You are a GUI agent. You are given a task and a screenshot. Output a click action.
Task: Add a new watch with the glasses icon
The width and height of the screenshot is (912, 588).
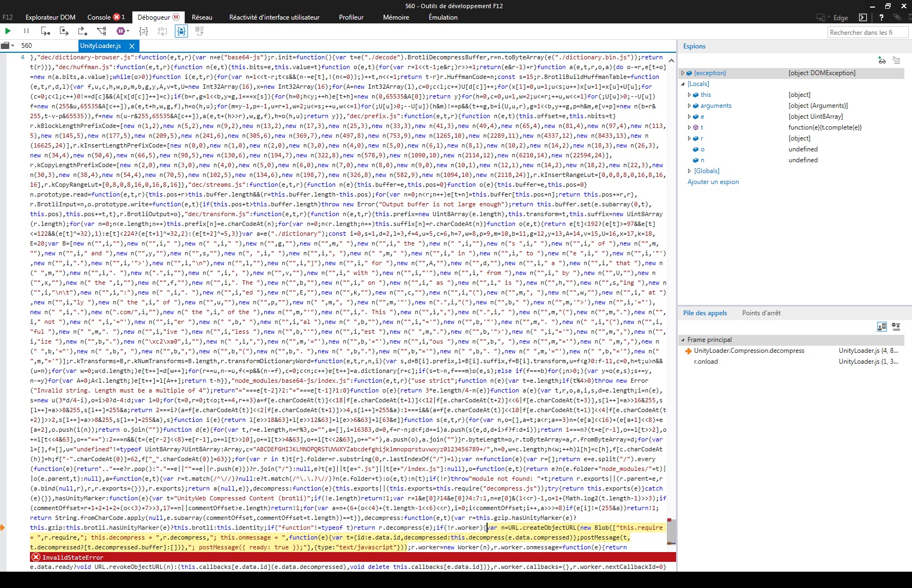click(x=882, y=60)
